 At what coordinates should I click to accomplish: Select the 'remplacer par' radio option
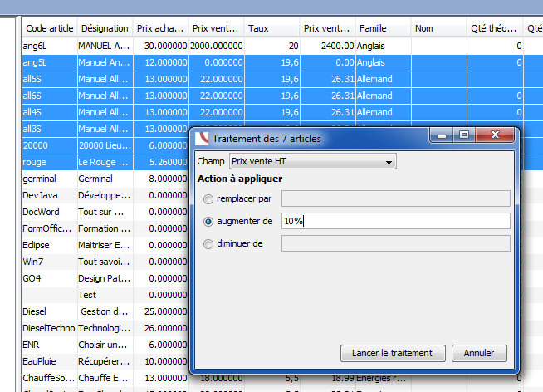pos(209,198)
